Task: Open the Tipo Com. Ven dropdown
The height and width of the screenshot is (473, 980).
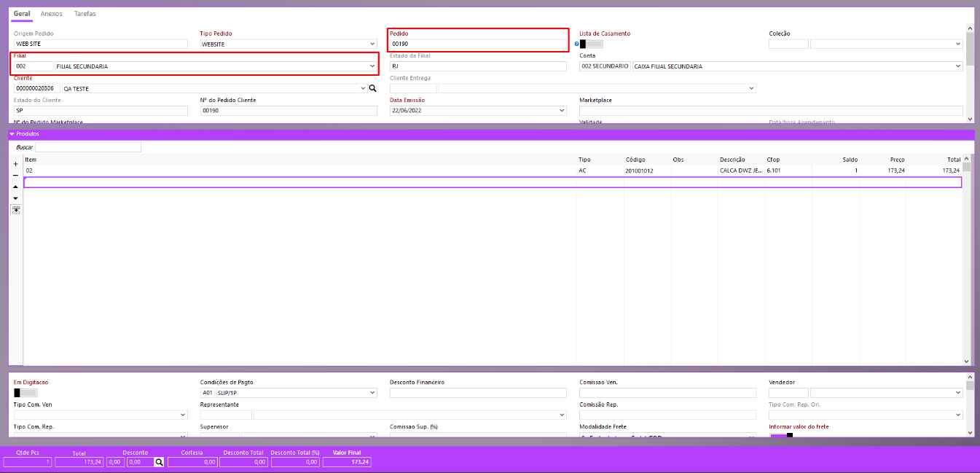Action: pyautogui.click(x=183, y=415)
